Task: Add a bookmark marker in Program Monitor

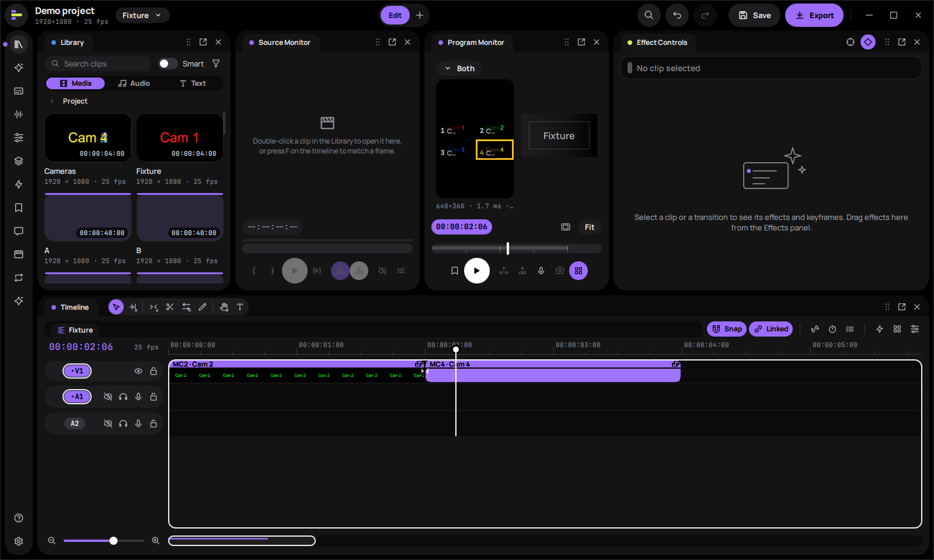Action: click(x=455, y=271)
